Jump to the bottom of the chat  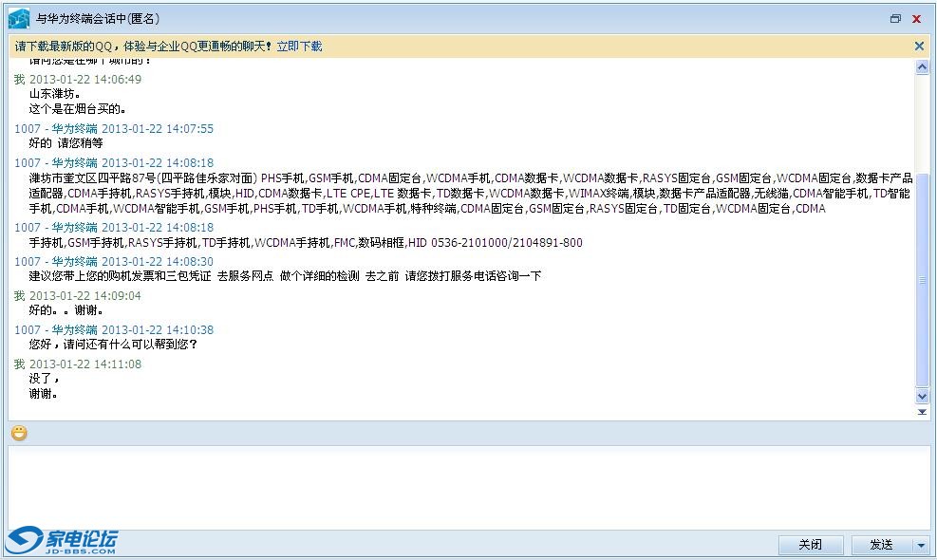(922, 412)
